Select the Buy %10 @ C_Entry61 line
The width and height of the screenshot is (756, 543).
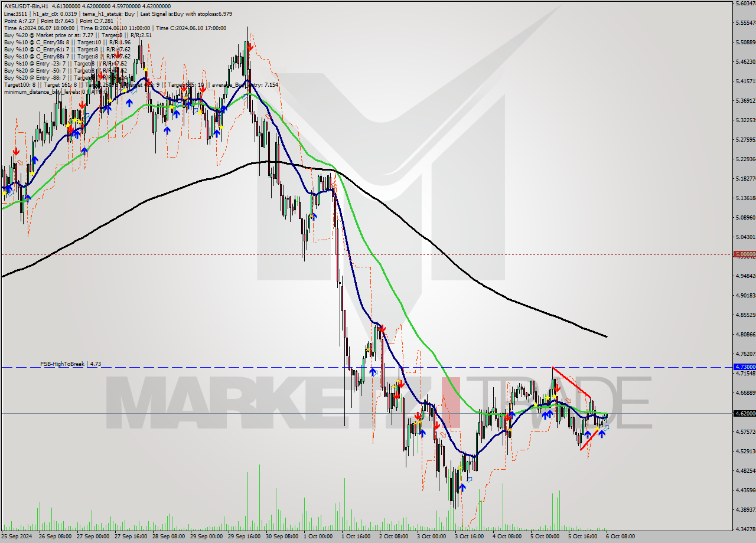coord(67,50)
